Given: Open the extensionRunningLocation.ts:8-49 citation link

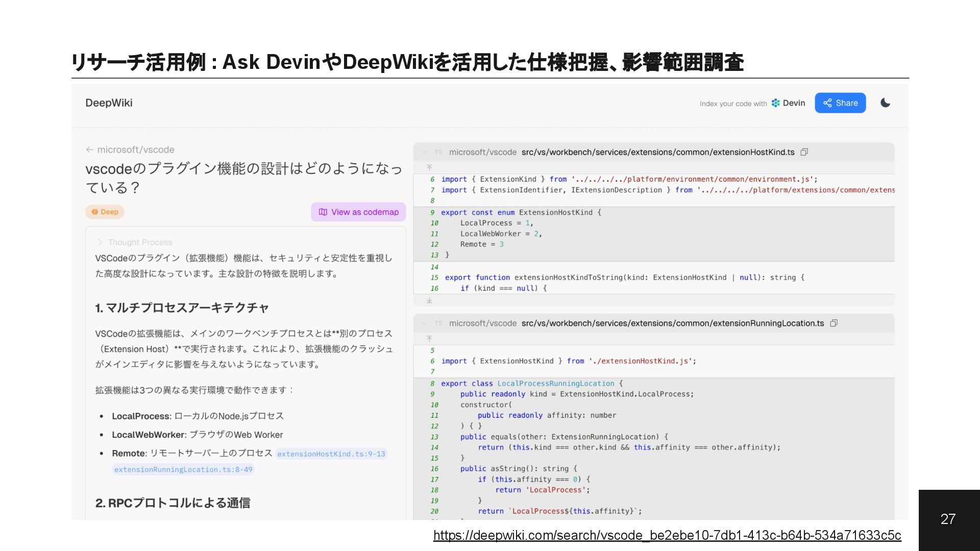Looking at the screenshot, I should tap(183, 469).
